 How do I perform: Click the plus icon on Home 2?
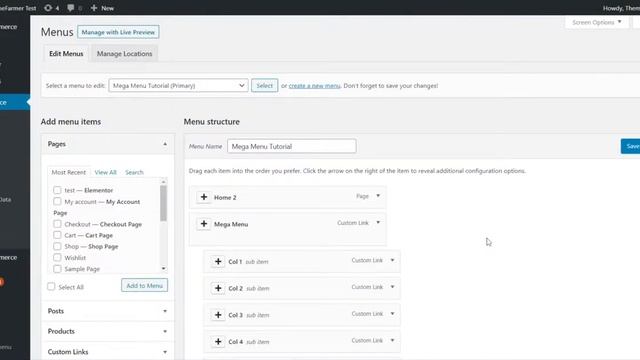pyautogui.click(x=204, y=197)
